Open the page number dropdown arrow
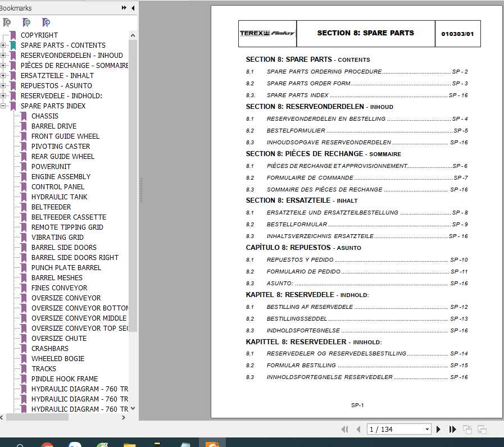This screenshot has height=447, width=504. coord(427,430)
